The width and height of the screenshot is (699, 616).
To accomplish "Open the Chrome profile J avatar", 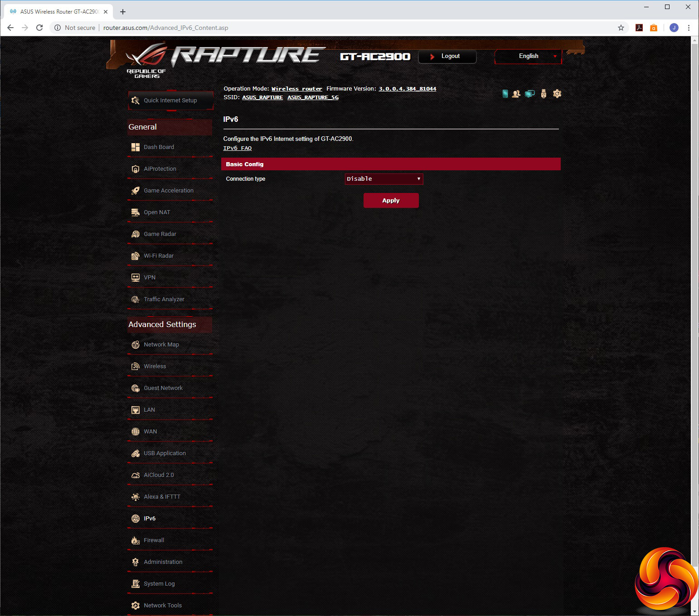I will 674,28.
